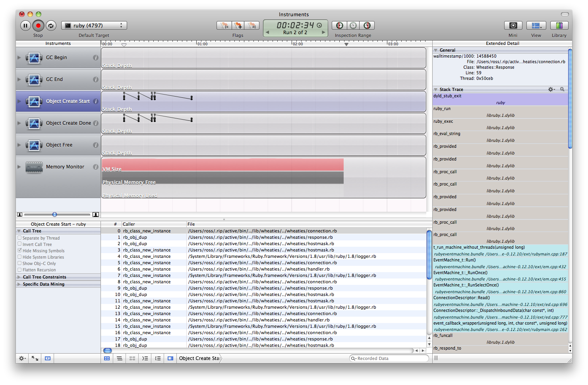Image resolution: width=588 pixels, height=385 pixels.
Task: Click the info icon on Memory Monitor
Action: (x=96, y=167)
